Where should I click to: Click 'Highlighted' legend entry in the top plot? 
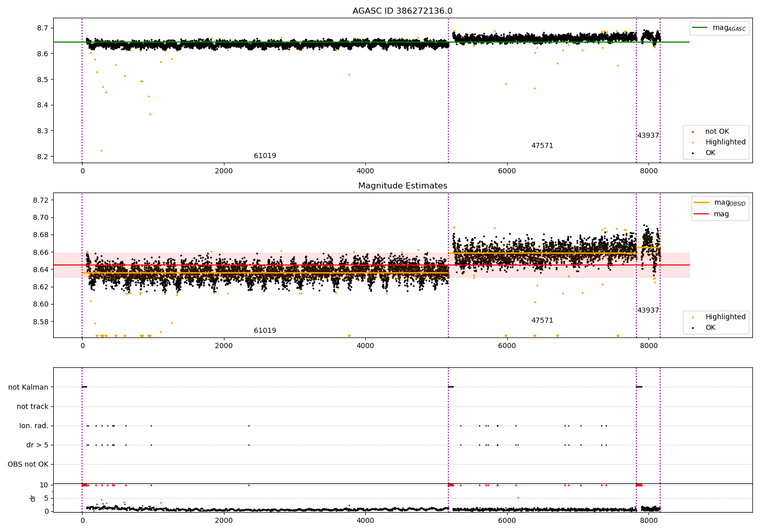coord(726,142)
